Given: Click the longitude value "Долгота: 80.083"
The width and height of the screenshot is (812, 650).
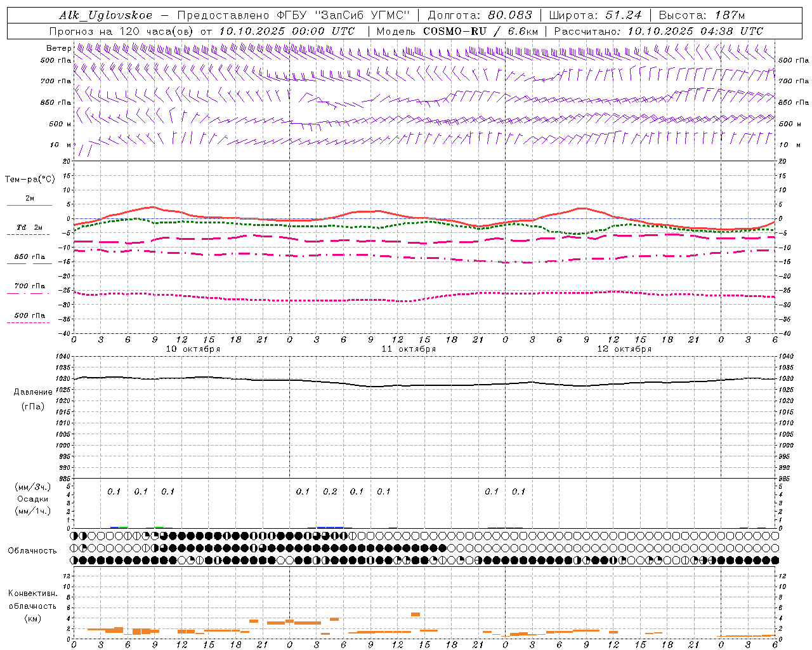Looking at the screenshot, I should [480, 15].
